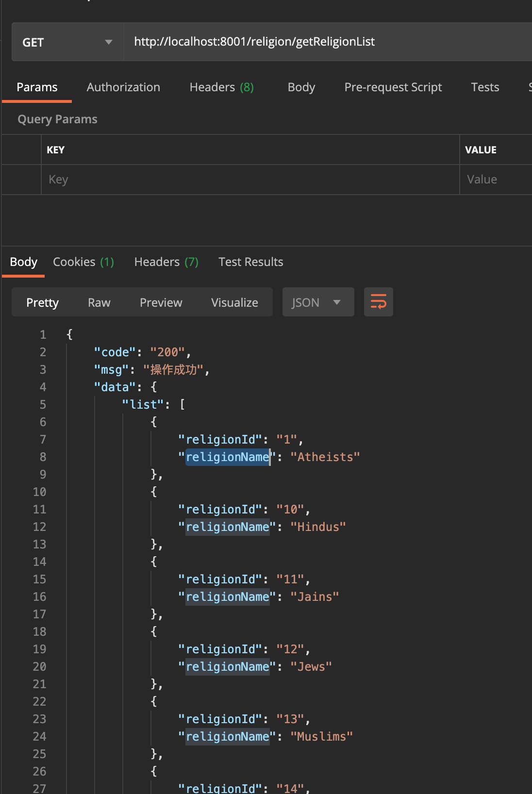Click the Key input in Query Params
Screen dimensions: 532x794
coord(250,180)
